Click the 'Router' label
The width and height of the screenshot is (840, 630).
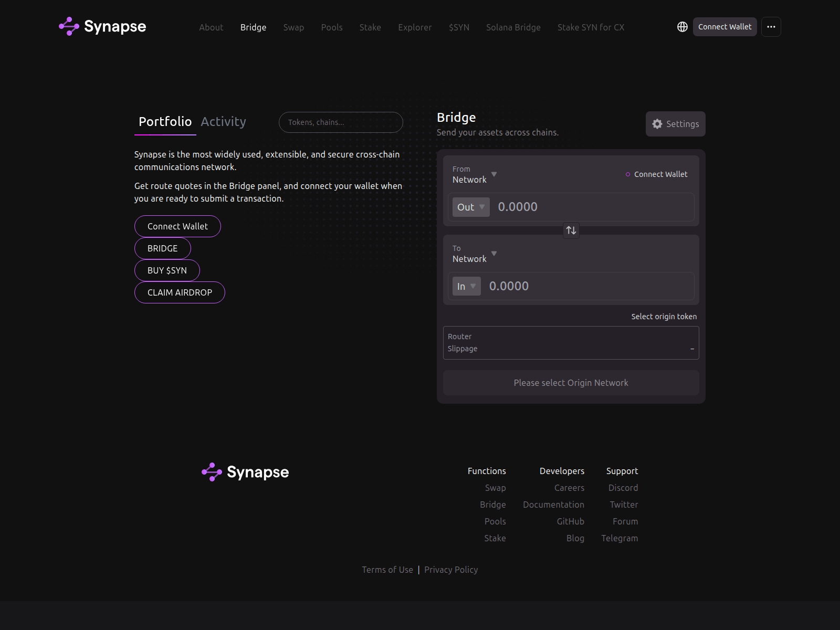459,337
